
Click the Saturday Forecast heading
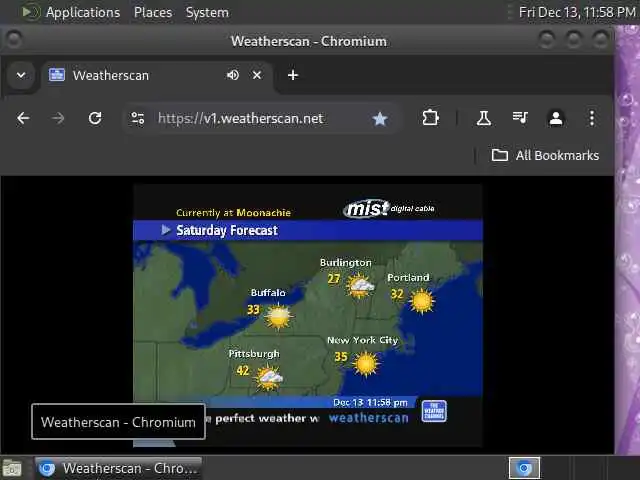click(227, 231)
